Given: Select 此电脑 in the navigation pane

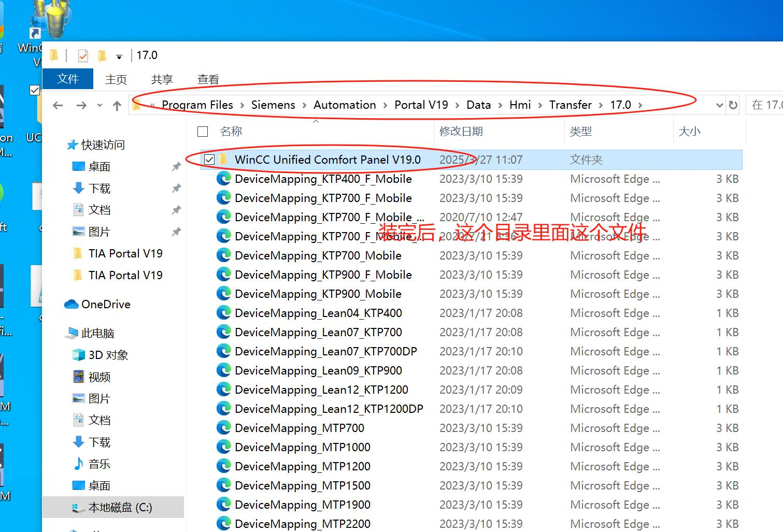Looking at the screenshot, I should point(97,333).
